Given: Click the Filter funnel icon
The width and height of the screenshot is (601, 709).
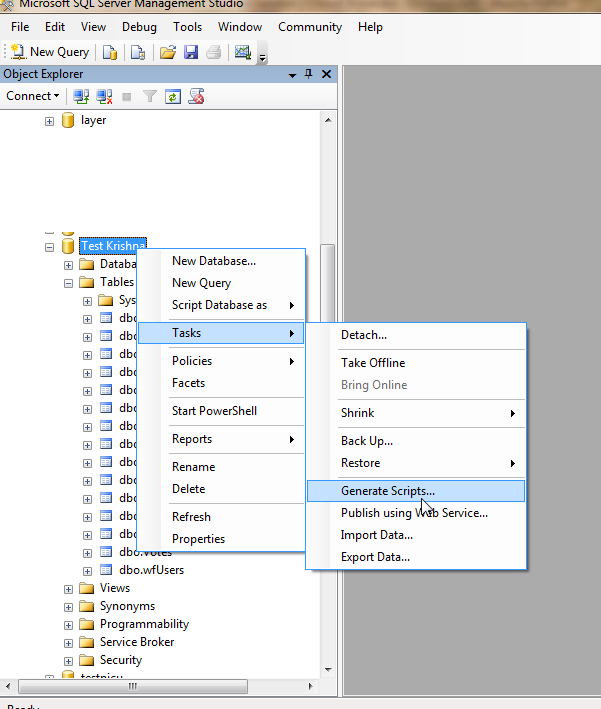Looking at the screenshot, I should coord(150,96).
